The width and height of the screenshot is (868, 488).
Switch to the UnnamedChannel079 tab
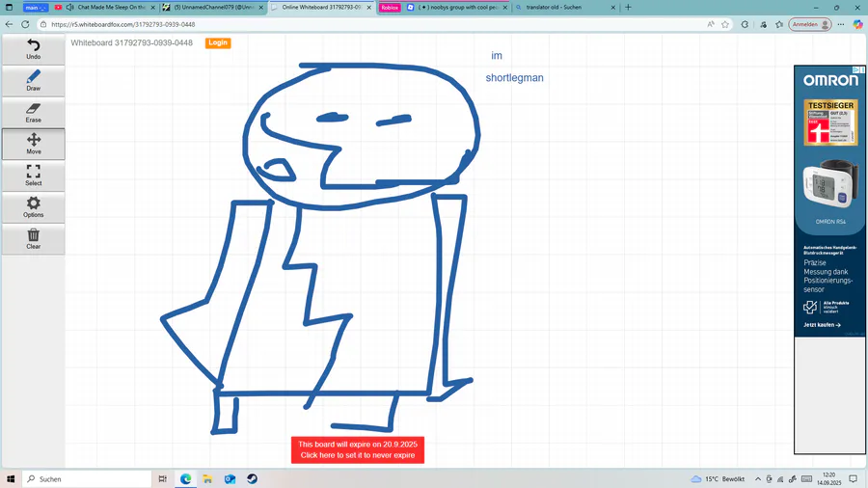tap(213, 7)
